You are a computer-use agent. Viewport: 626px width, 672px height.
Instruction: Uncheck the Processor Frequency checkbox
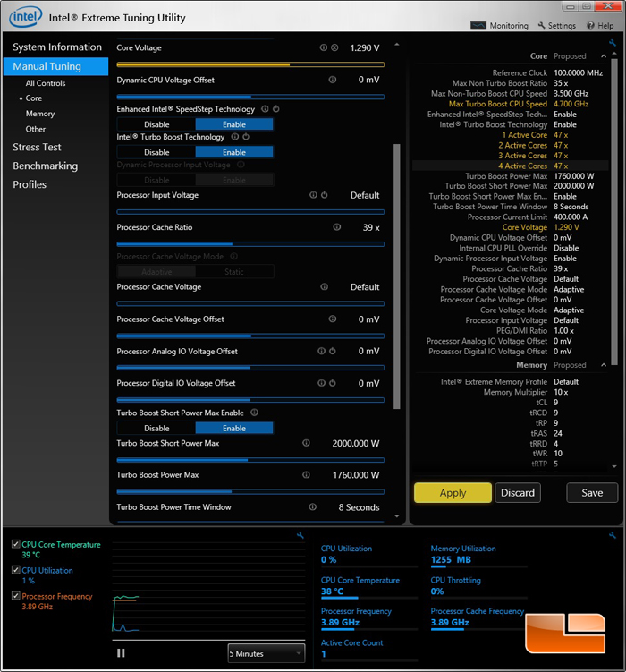16,596
